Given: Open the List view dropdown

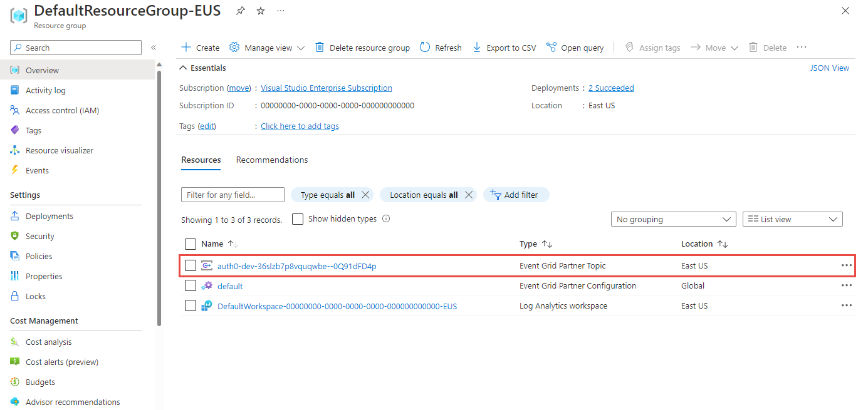Looking at the screenshot, I should point(792,218).
